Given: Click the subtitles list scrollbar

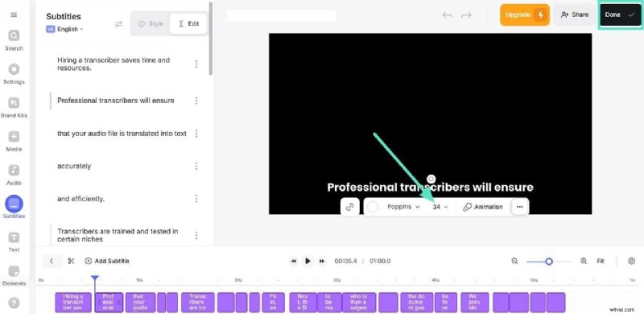Looking at the screenshot, I should click(x=211, y=39).
